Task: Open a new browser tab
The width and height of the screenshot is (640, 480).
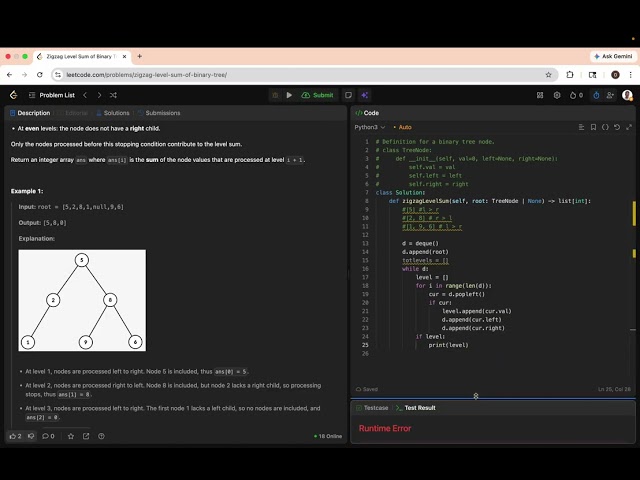Action: [x=140, y=56]
